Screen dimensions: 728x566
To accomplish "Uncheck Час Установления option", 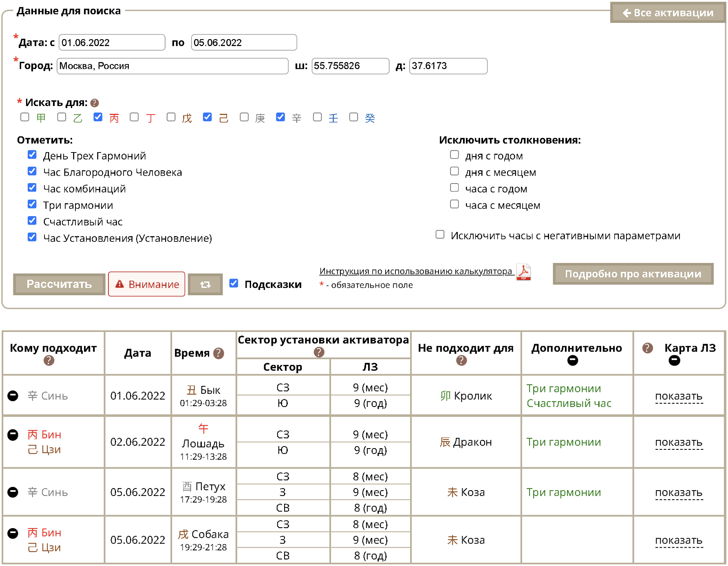I will tap(32, 237).
